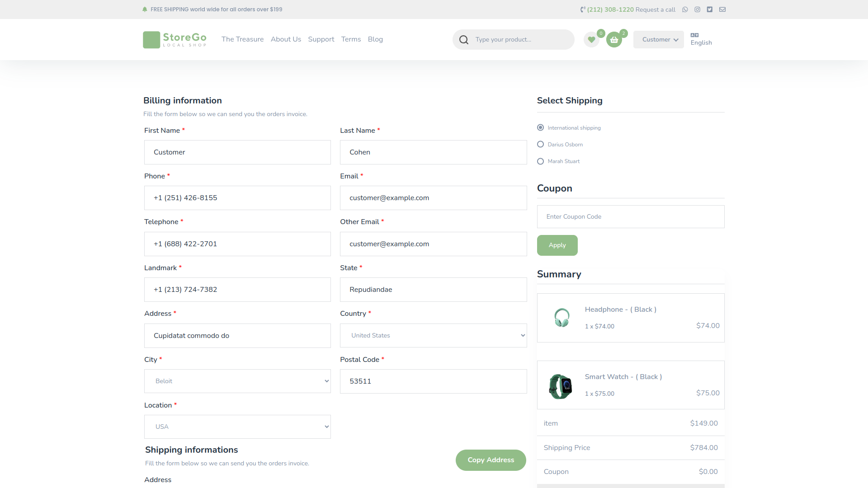Go to the Blog menu item
The height and width of the screenshot is (488, 868).
pos(375,39)
